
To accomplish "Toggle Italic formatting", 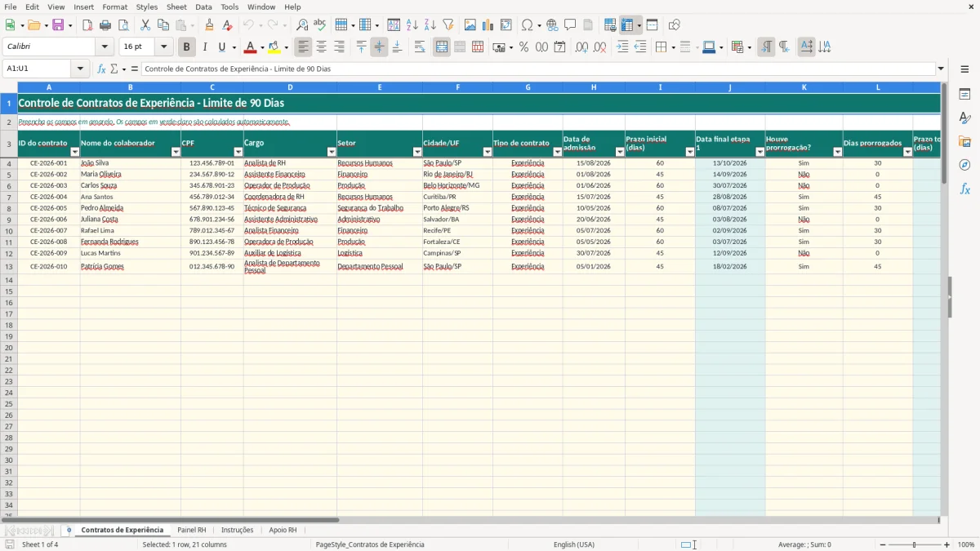I will (x=204, y=47).
